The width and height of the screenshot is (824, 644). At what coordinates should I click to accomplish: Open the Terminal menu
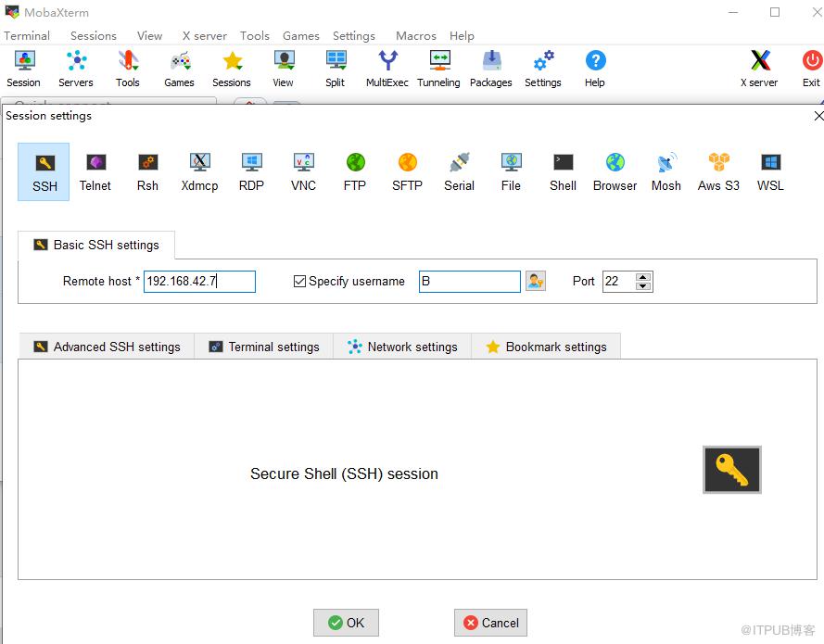(x=27, y=36)
